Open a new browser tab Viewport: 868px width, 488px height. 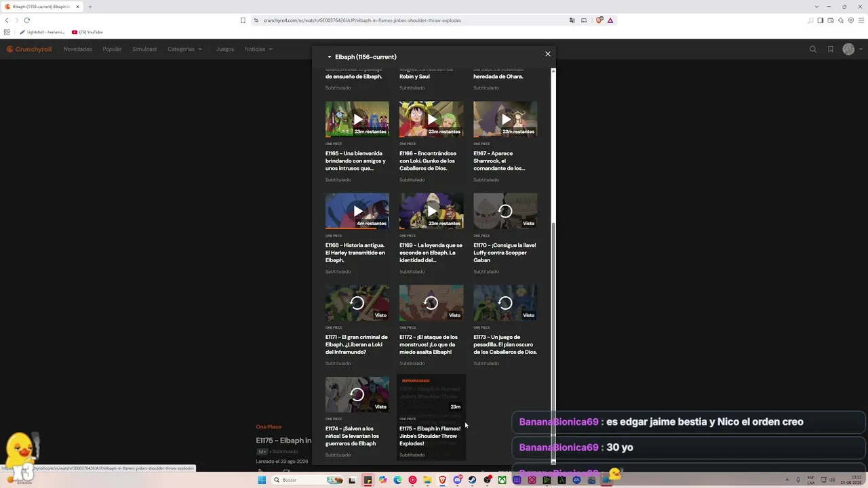click(x=90, y=7)
